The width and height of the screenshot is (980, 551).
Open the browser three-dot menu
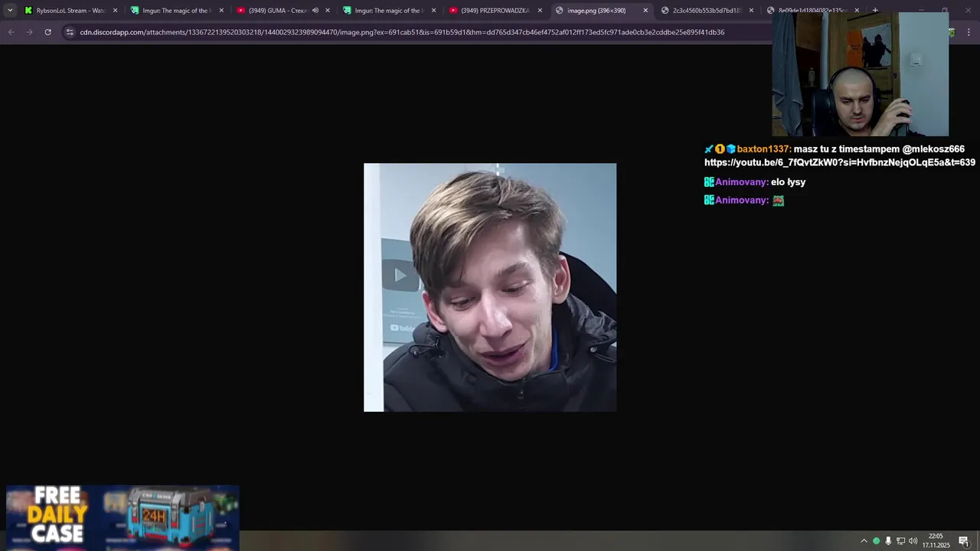[969, 32]
